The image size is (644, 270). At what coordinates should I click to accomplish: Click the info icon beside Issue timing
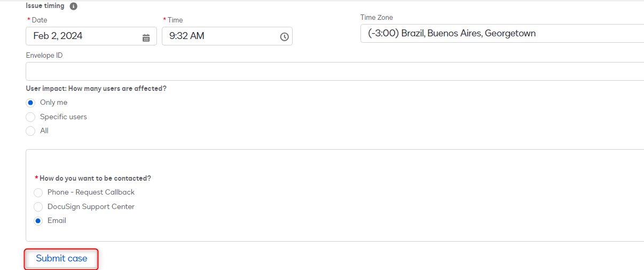coord(74,6)
